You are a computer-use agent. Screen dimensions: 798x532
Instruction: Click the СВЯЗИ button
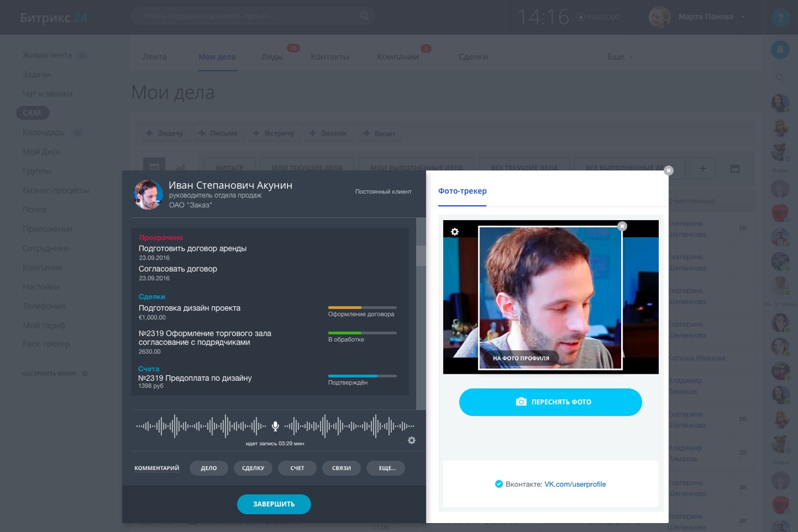[342, 468]
